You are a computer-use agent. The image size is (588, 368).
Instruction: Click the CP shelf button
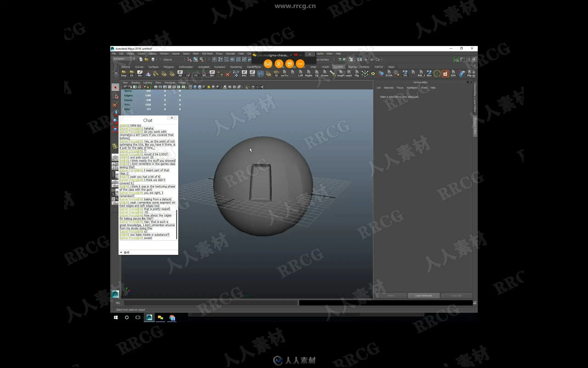tap(188, 74)
